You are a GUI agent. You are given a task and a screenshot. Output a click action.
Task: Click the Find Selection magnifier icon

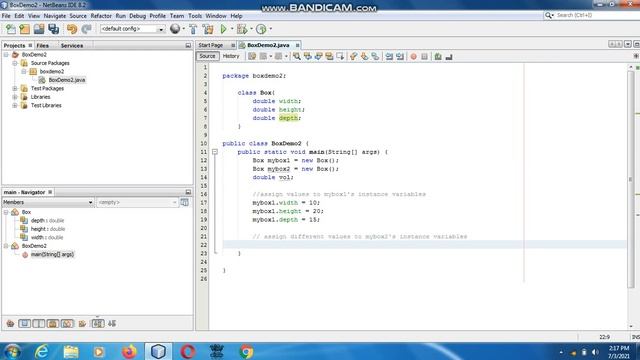[x=297, y=56]
